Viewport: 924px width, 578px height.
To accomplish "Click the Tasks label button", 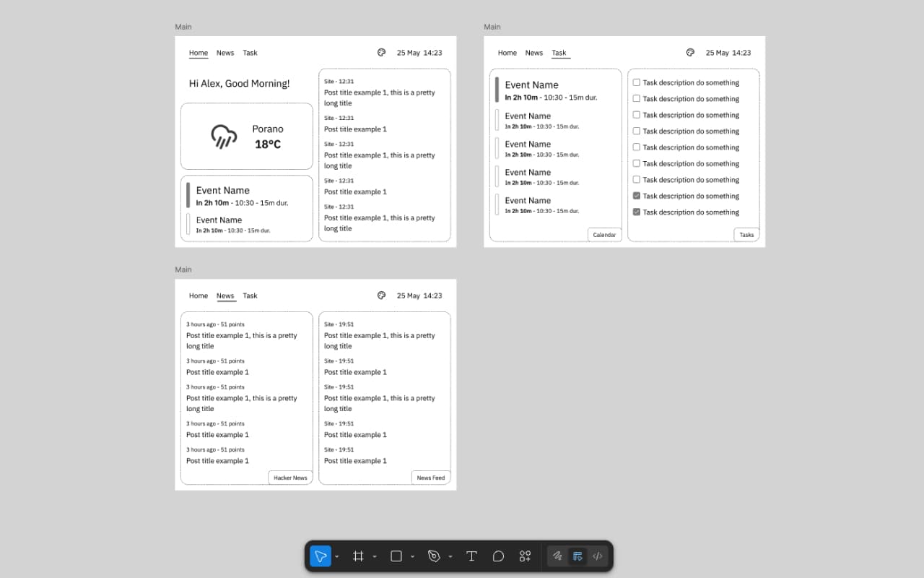I will pos(746,235).
